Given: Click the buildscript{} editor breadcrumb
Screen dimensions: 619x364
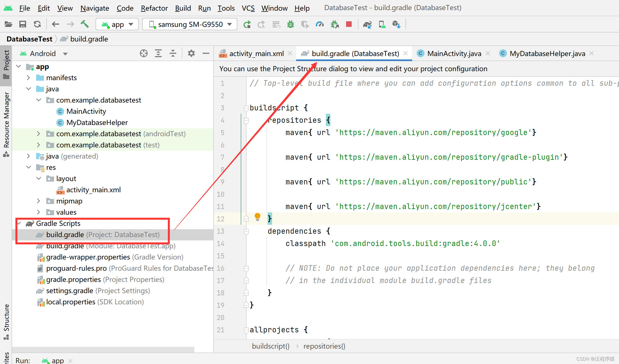Looking at the screenshot, I should tap(271, 346).
